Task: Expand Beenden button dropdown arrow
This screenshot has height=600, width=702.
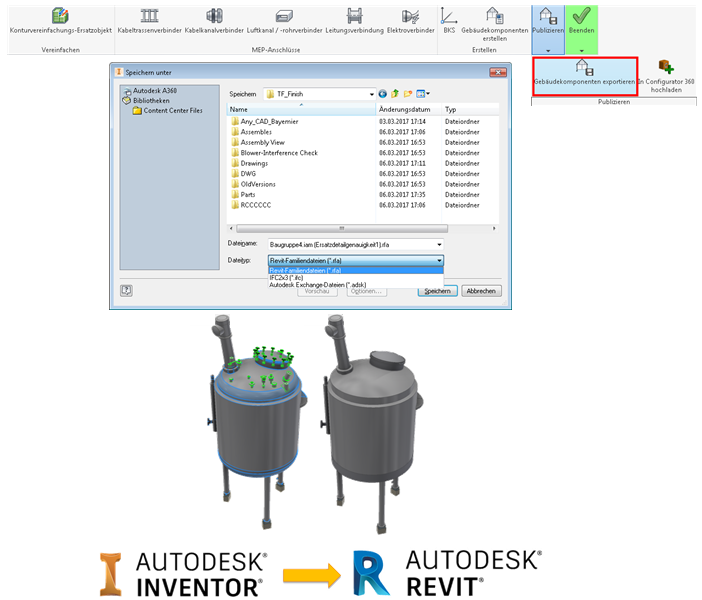Action: tap(582, 50)
